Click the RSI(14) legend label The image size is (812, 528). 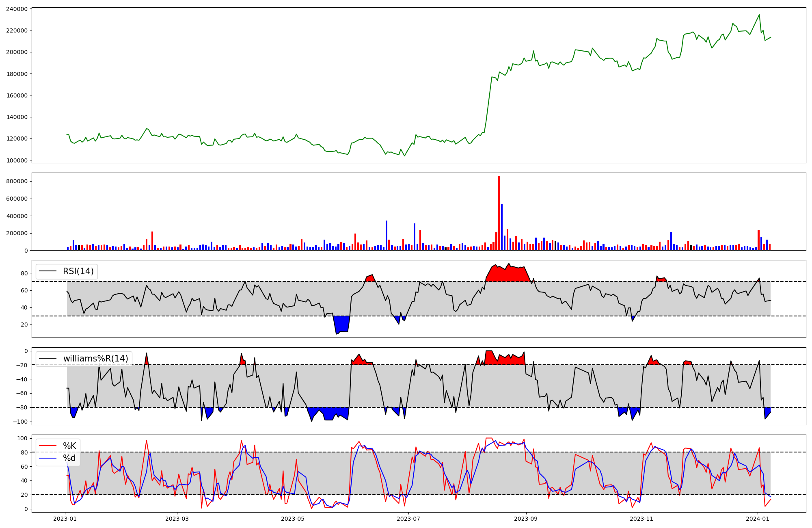click(x=78, y=271)
